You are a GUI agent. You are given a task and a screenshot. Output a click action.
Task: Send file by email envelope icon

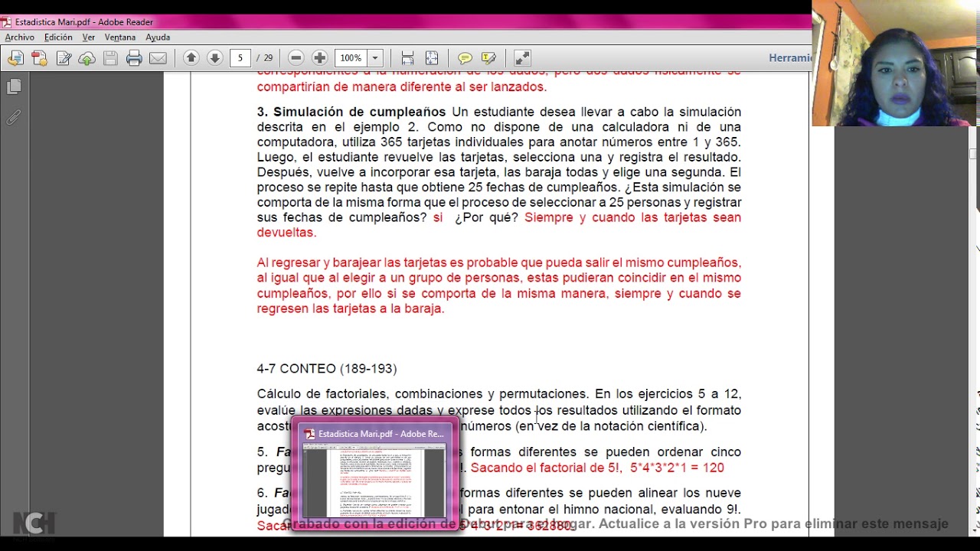[158, 58]
